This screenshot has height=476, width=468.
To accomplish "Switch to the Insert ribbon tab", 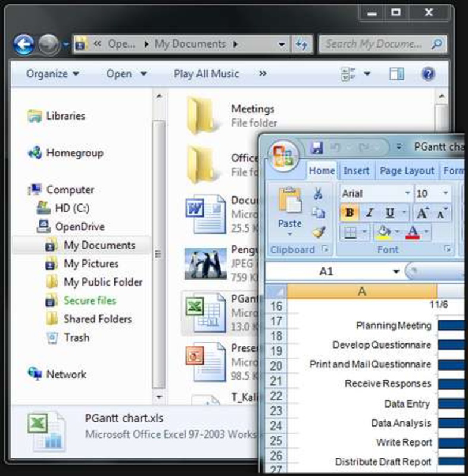I will click(x=356, y=171).
